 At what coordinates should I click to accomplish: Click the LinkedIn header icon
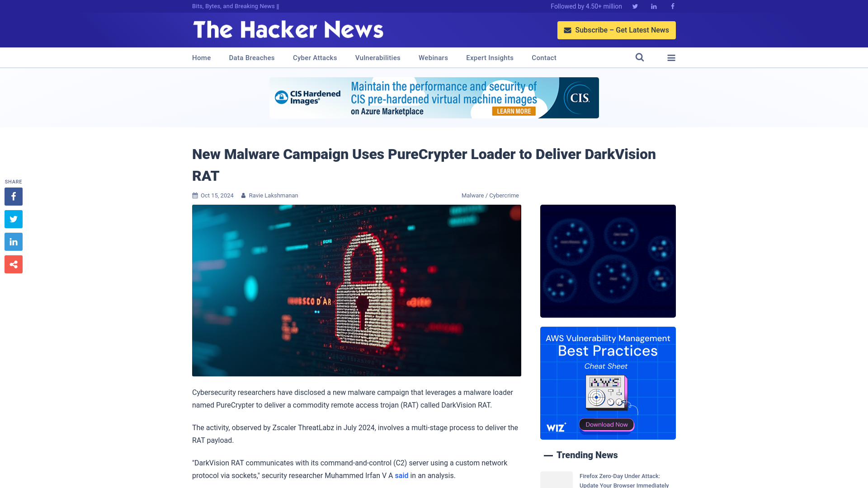653,6
